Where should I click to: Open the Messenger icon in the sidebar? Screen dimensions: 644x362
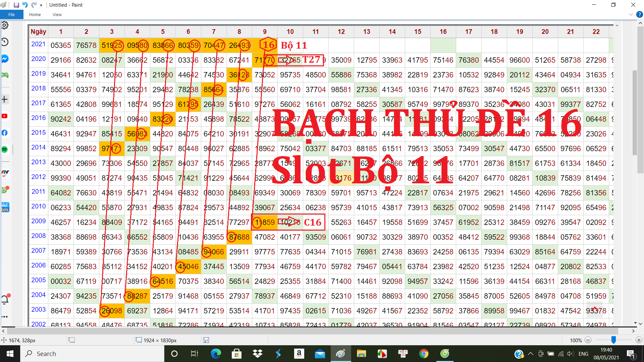(5, 59)
